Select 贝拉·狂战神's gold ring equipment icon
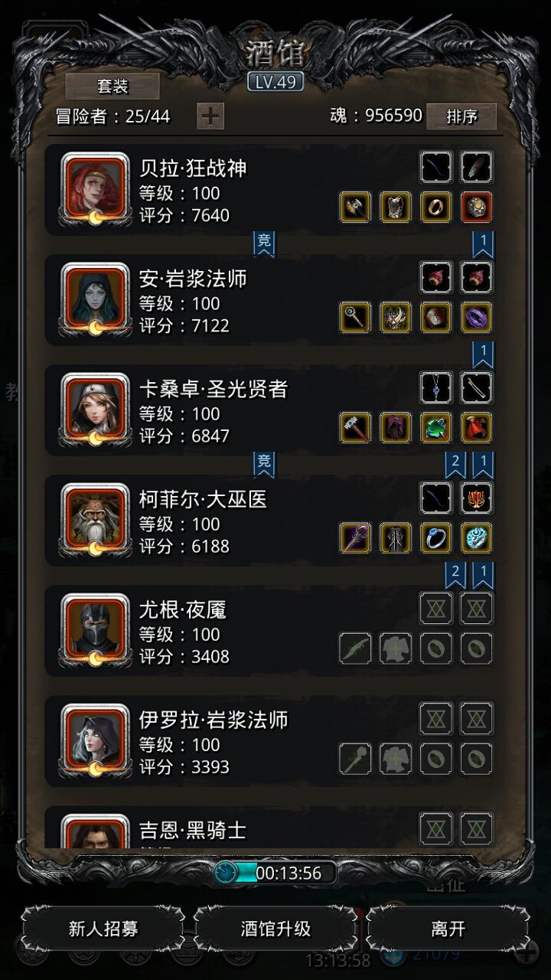This screenshot has width=551, height=980. (436, 207)
